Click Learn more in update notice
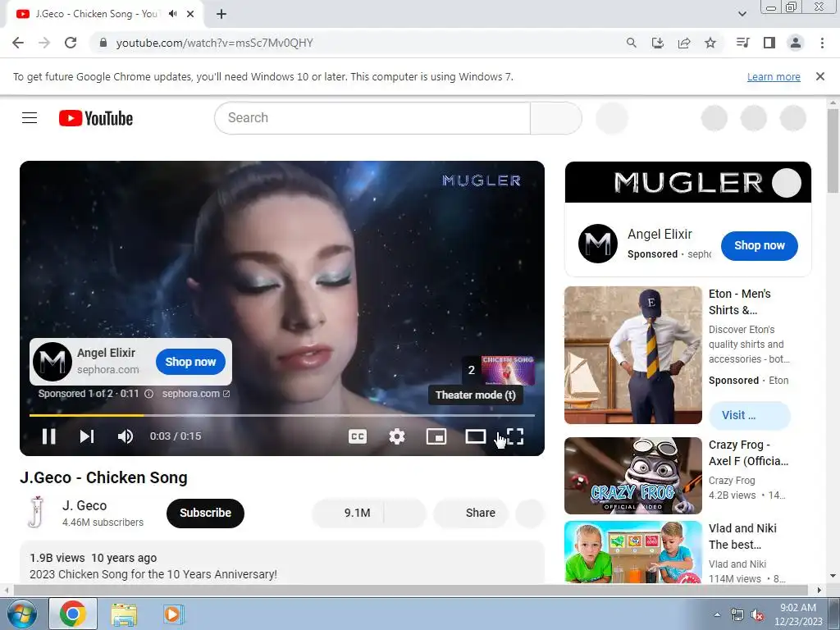This screenshot has height=630, width=840. pyautogui.click(x=774, y=76)
